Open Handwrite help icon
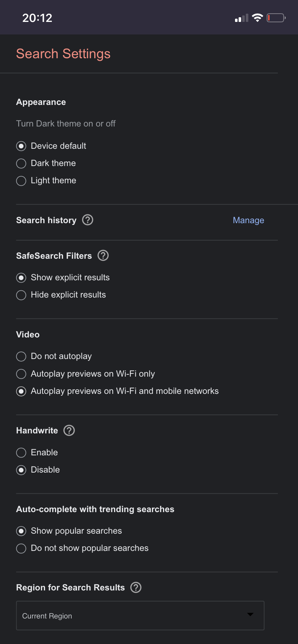Screen dimensions: 298x644 pyautogui.click(x=69, y=430)
